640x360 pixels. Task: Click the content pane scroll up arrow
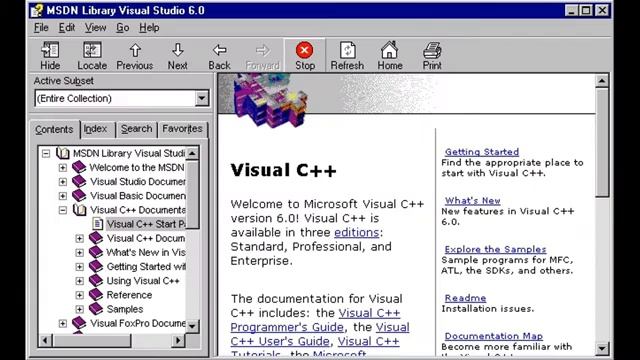(x=602, y=81)
